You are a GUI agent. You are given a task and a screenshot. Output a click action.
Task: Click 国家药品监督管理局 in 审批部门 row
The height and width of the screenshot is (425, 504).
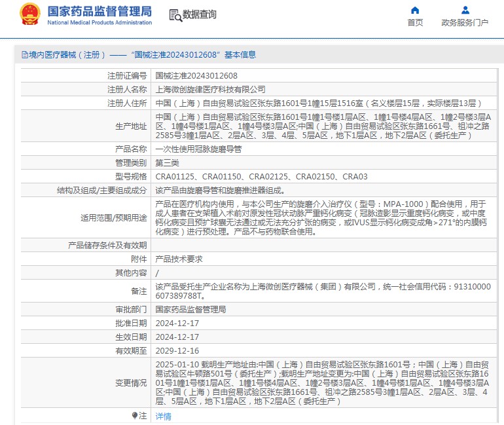coord(190,310)
